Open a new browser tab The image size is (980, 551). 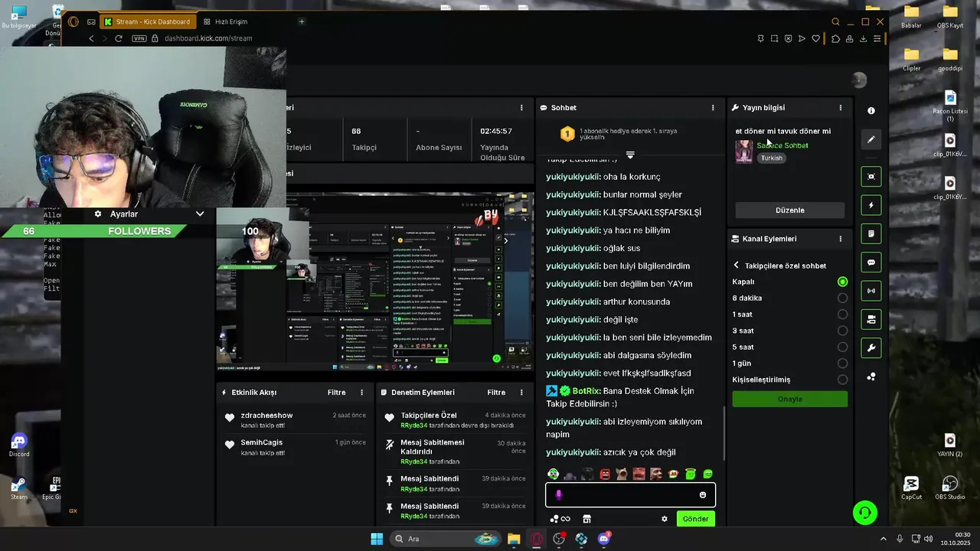coord(302,21)
